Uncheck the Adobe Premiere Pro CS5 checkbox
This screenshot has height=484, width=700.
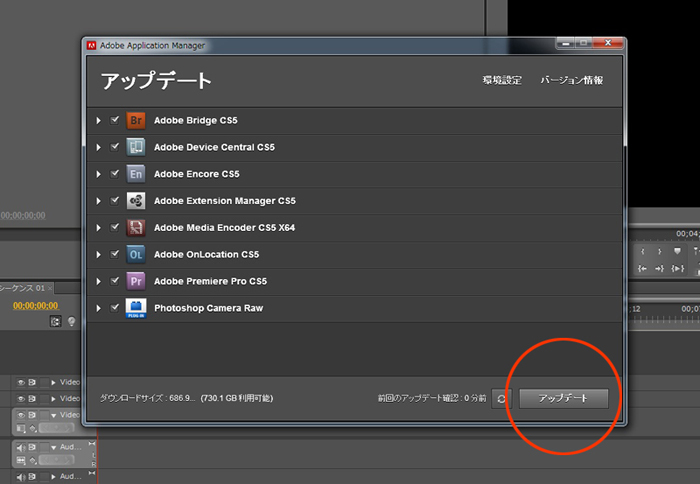115,280
